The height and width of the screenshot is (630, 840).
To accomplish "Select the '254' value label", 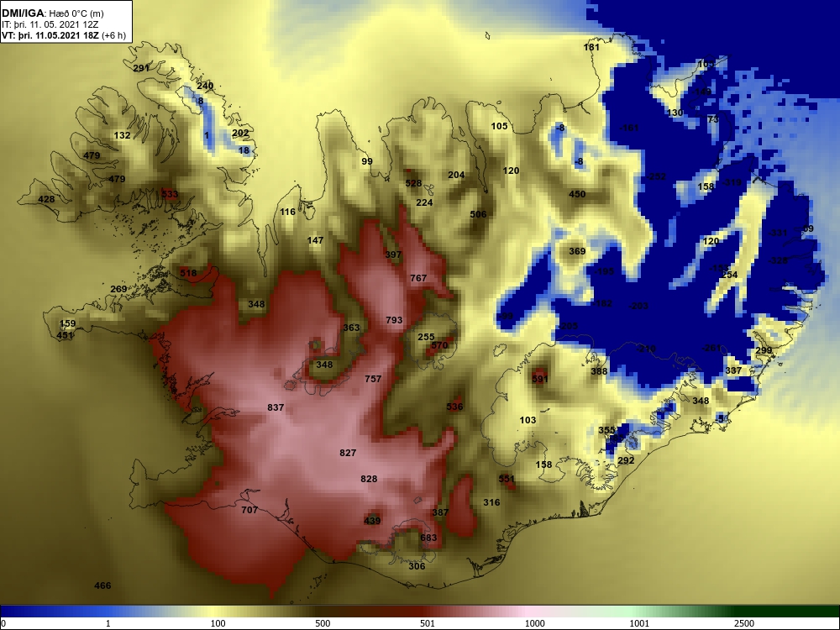I will (x=729, y=276).
